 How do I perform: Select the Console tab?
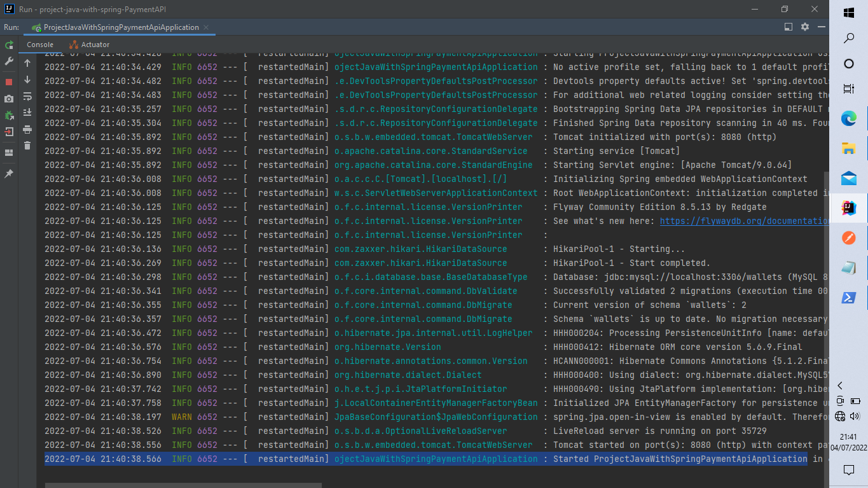pyautogui.click(x=39, y=45)
